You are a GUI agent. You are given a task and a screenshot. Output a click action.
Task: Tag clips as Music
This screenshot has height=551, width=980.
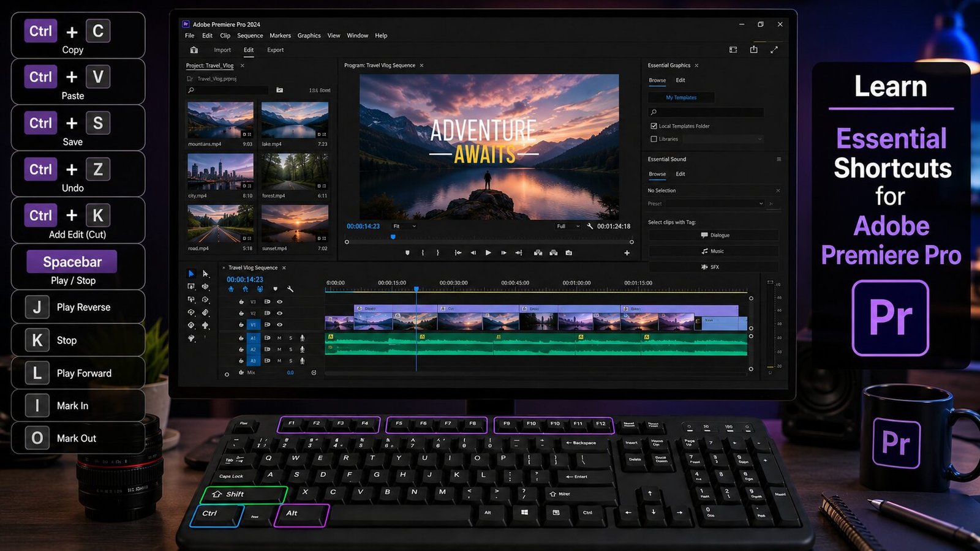[714, 251]
